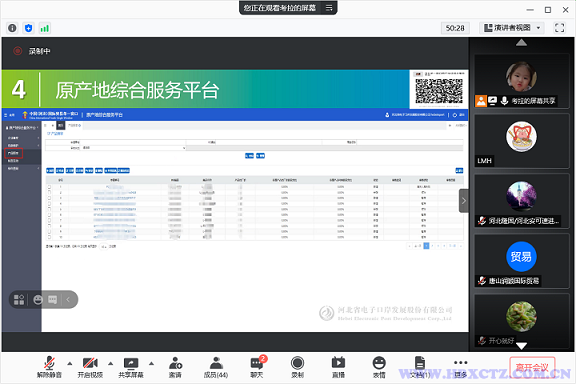Viewport: 576px width, 384px height.
Task: Open the Invite participants icon
Action: point(175,367)
